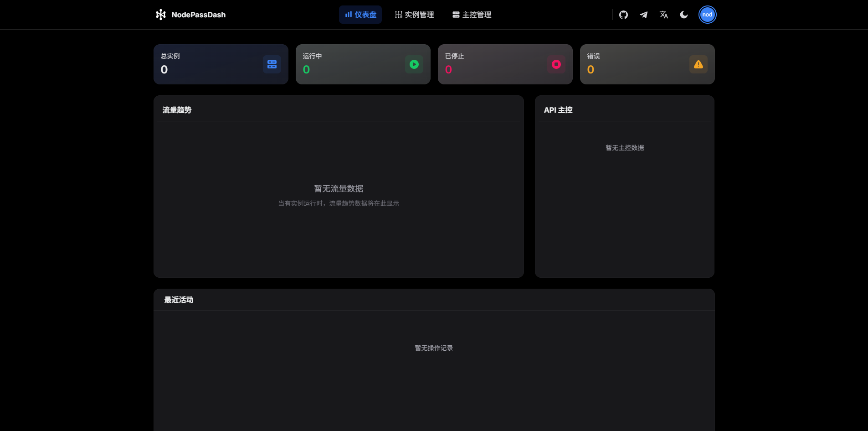
Task: Click the API 主控 panel heading
Action: coord(558,110)
